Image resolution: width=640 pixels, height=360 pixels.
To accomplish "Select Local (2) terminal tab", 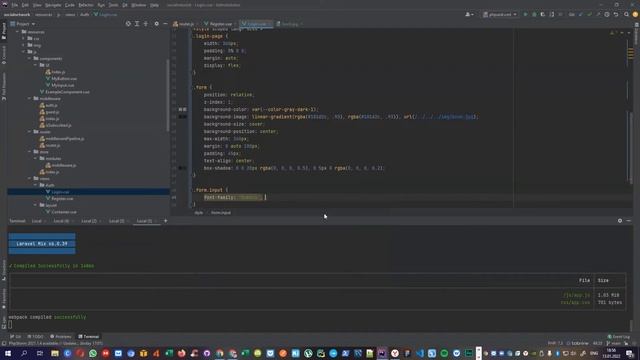I will (x=89, y=221).
